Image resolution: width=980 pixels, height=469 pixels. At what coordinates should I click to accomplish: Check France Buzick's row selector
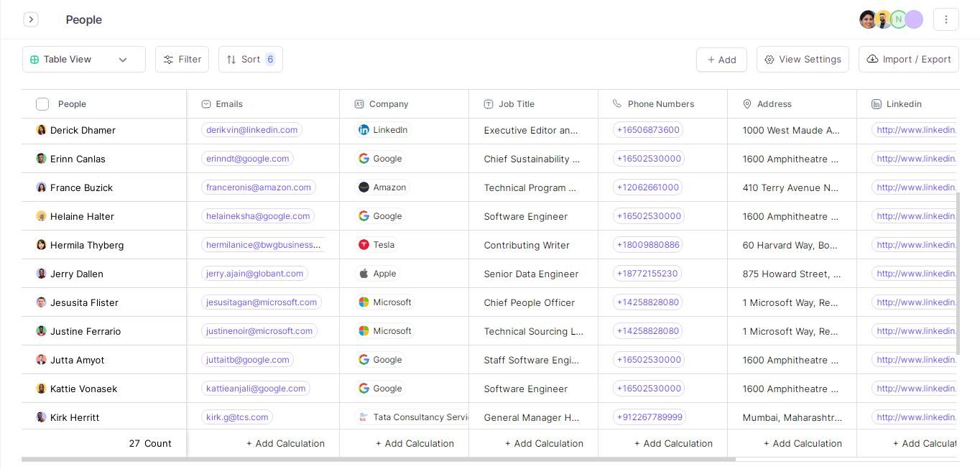(x=42, y=187)
